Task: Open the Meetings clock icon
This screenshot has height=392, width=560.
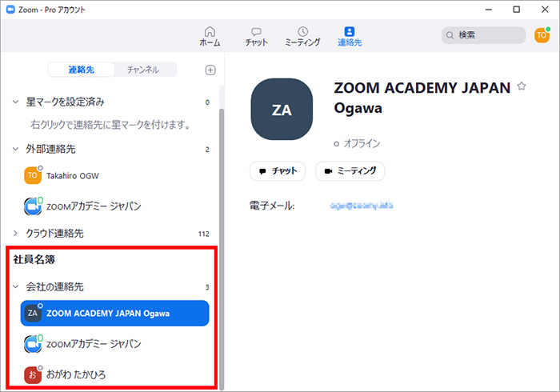Action: tap(302, 32)
